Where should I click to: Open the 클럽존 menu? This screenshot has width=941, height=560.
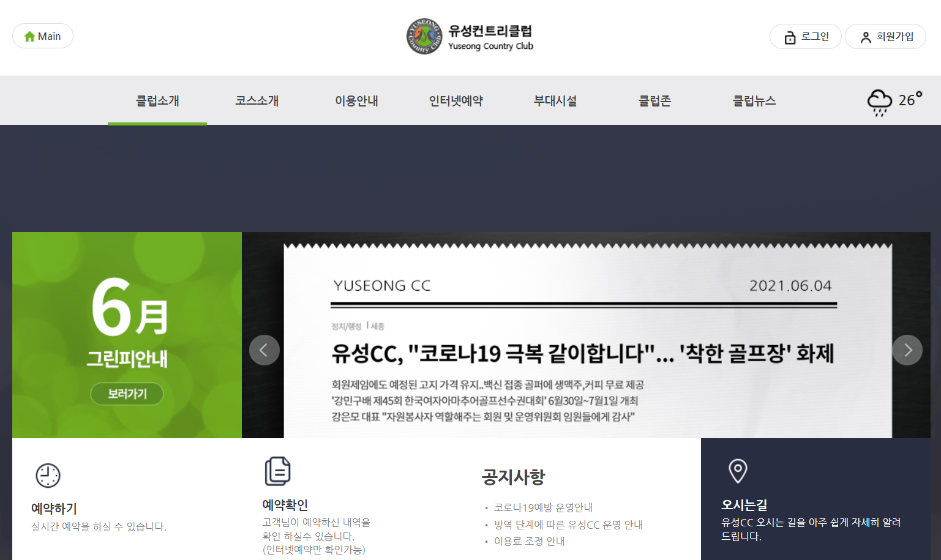click(x=655, y=101)
